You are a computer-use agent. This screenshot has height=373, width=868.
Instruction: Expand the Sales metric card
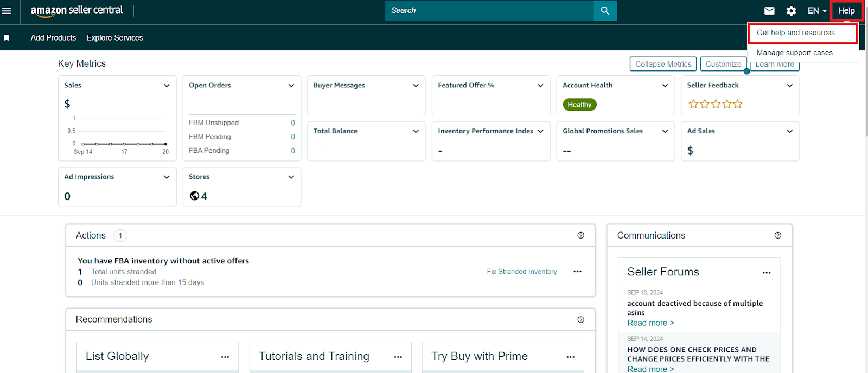tap(167, 86)
